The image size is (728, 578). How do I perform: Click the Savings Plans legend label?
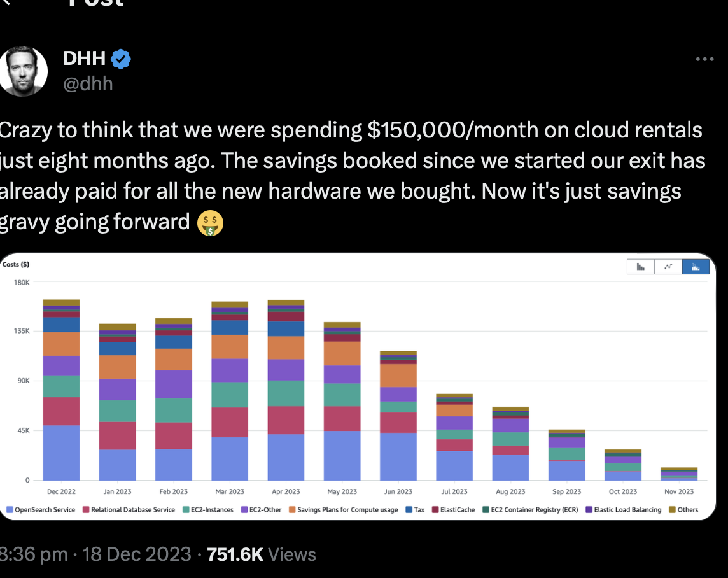point(347,510)
